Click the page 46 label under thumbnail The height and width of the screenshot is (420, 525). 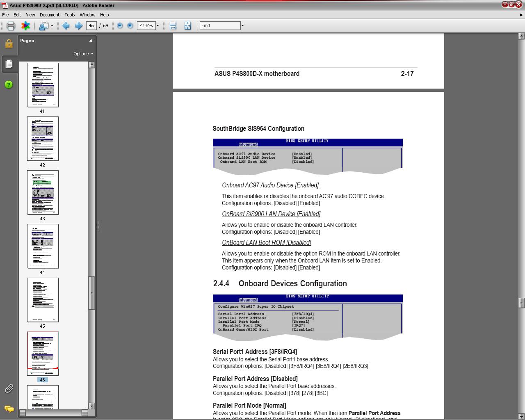[42, 380]
